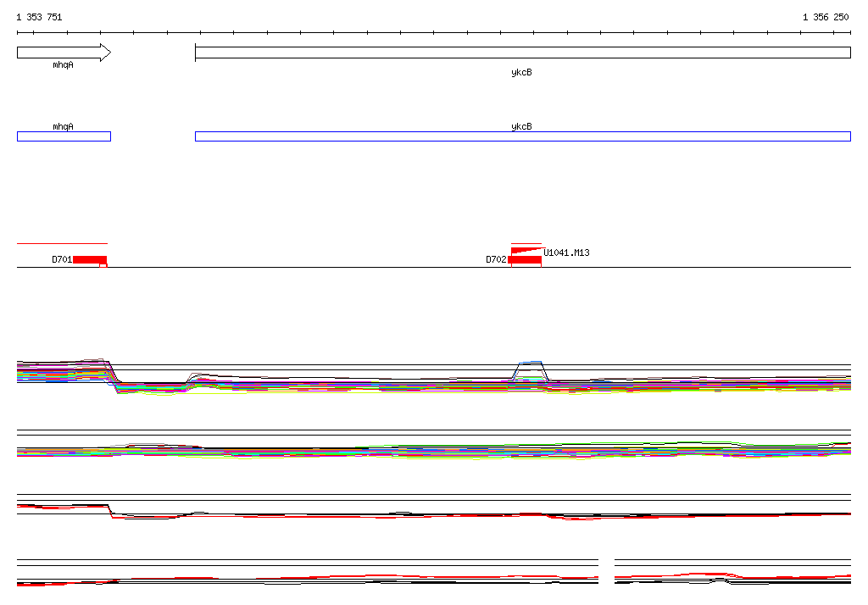The width and height of the screenshot is (868, 605).
Task: Select the ykcB gene box outlined in black
Action: pos(522,53)
